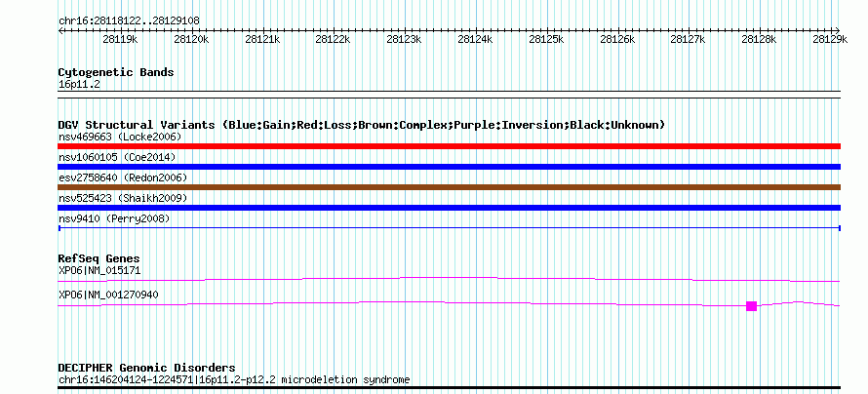The height and width of the screenshot is (394, 868).
Task: Open the nsv1060105 (Coe2014) variant label
Action: 117,157
